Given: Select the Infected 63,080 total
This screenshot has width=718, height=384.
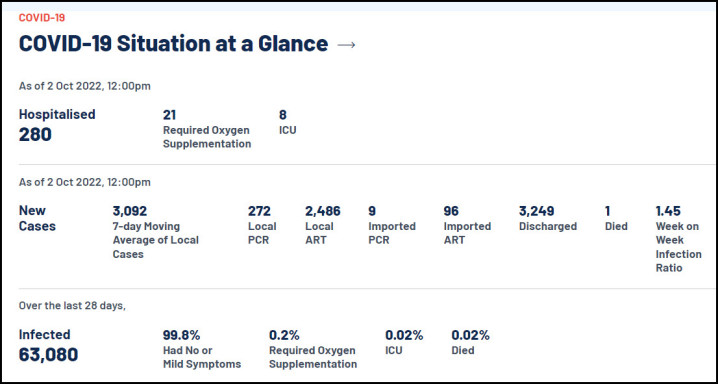Looking at the screenshot, I should (x=48, y=346).
